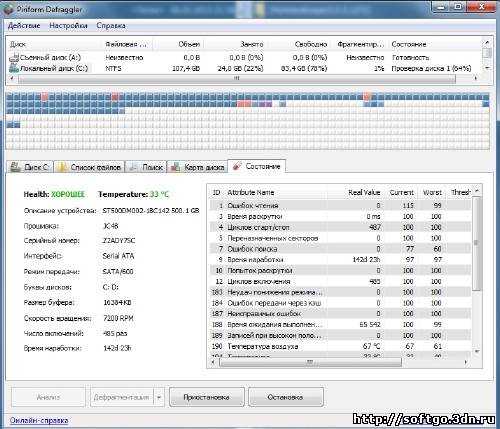Click the magnifier icon on Поиск tab
This screenshot has height=429, width=500.
pos(134,167)
